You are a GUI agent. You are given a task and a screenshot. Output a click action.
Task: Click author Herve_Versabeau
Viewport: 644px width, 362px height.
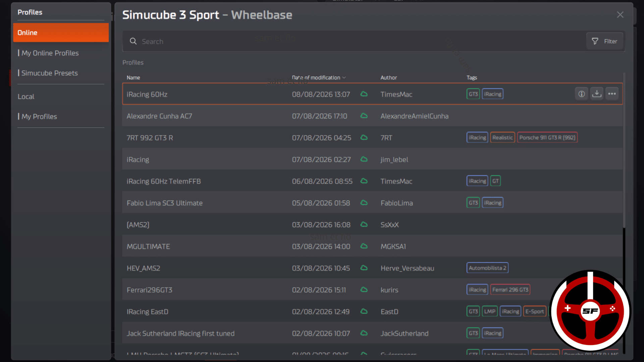tap(407, 268)
